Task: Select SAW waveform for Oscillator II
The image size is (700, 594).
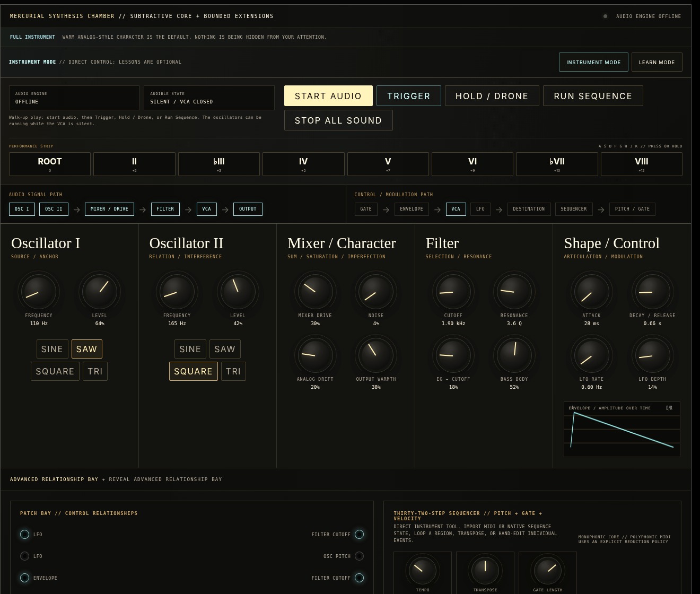Action: click(225, 349)
